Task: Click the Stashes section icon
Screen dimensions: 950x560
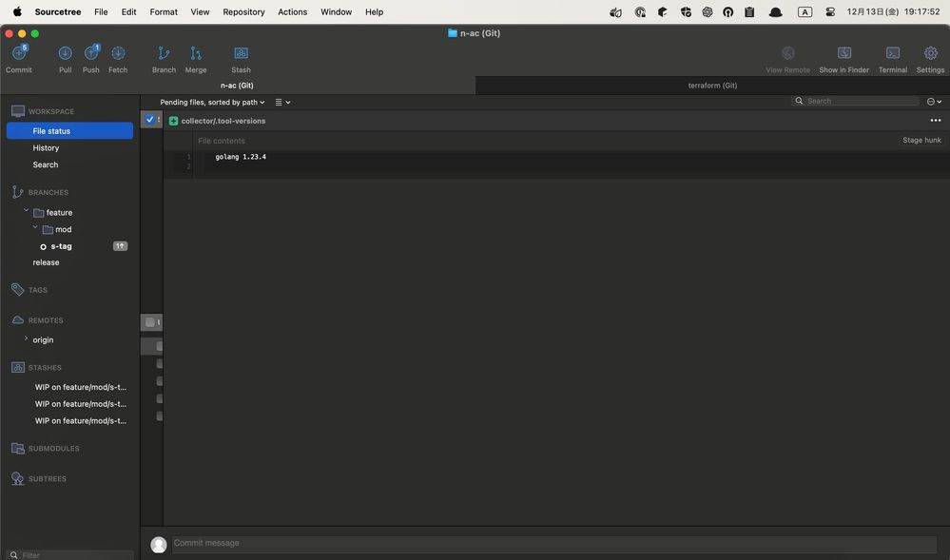Action: coord(17,367)
